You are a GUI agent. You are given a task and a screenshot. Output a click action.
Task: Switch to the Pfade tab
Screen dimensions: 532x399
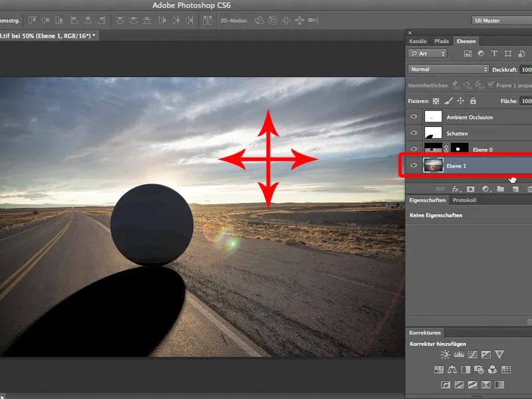442,41
